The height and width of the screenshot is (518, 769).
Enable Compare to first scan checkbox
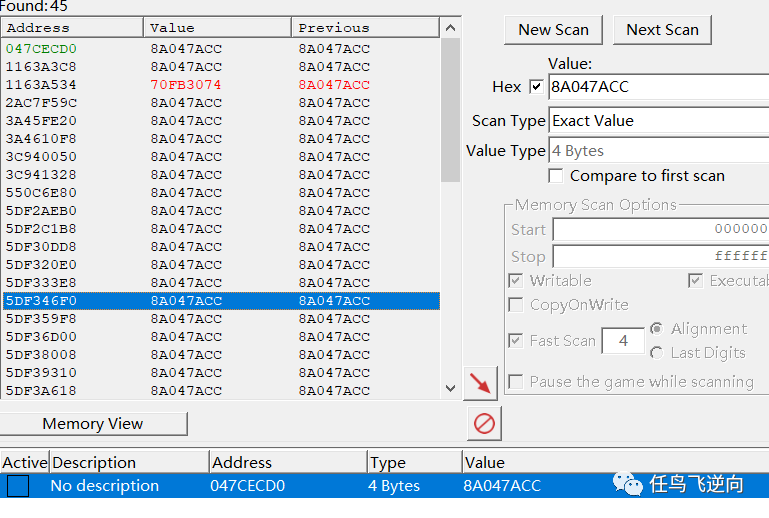click(556, 176)
